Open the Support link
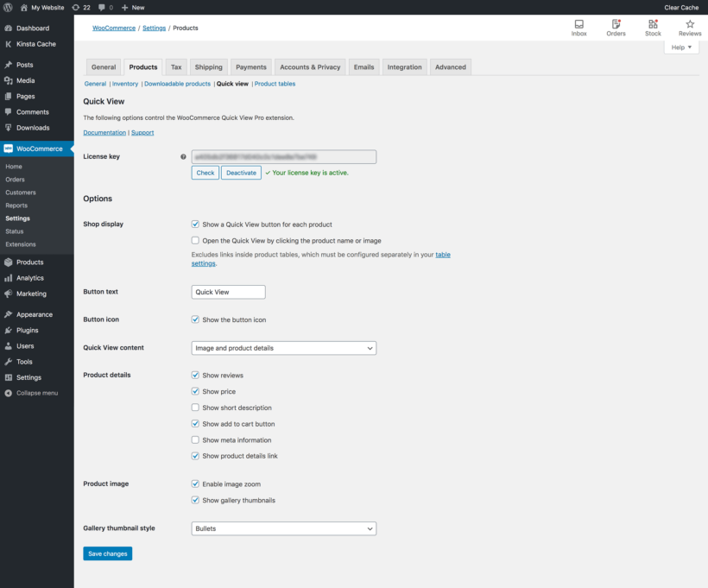The image size is (708, 588). tap(142, 132)
